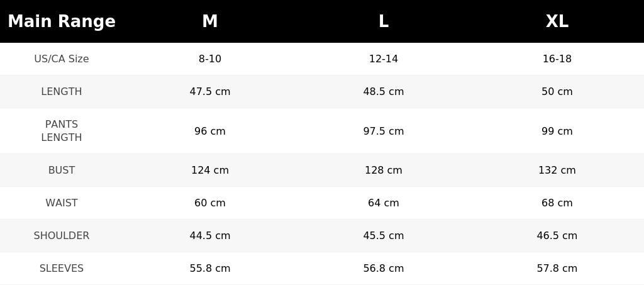Click the 12-14 size value

pos(383,59)
